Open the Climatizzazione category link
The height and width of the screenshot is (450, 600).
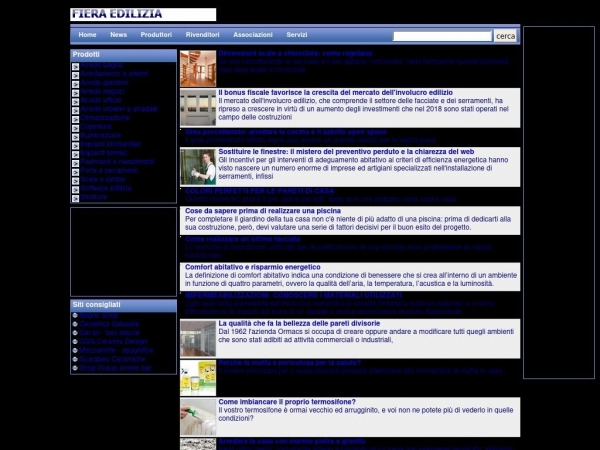[x=105, y=118]
